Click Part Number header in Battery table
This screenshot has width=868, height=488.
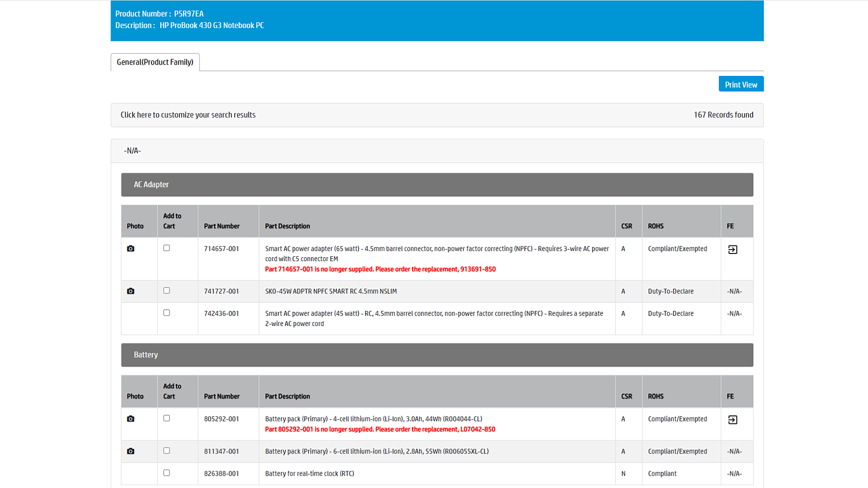[x=222, y=396]
